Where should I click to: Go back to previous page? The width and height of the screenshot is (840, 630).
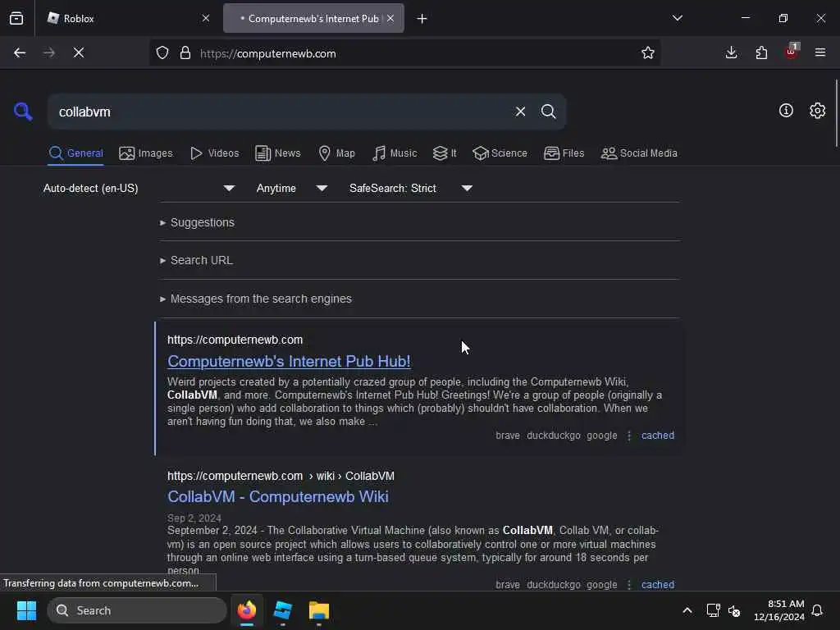(x=20, y=53)
